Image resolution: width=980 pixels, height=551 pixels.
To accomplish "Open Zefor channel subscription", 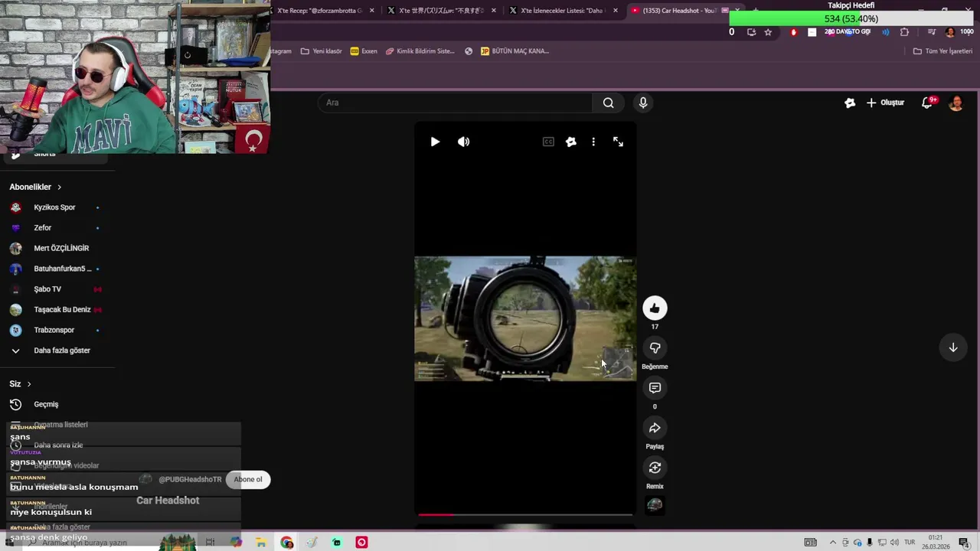I will (42, 227).
